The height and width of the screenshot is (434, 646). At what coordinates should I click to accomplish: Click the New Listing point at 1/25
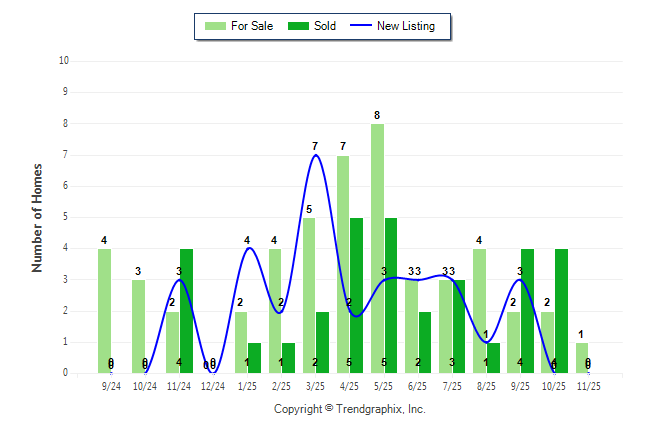pos(248,248)
